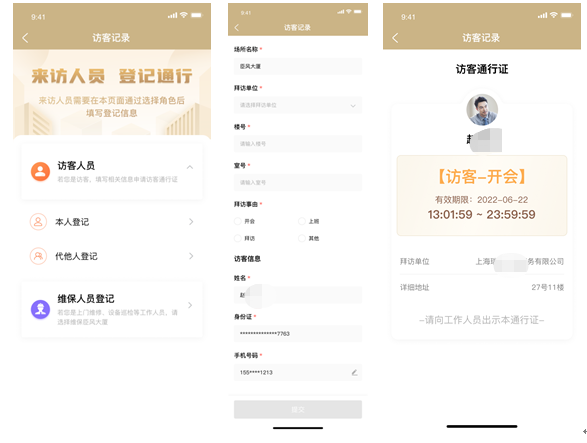Select the 其他 radio option

(302, 238)
